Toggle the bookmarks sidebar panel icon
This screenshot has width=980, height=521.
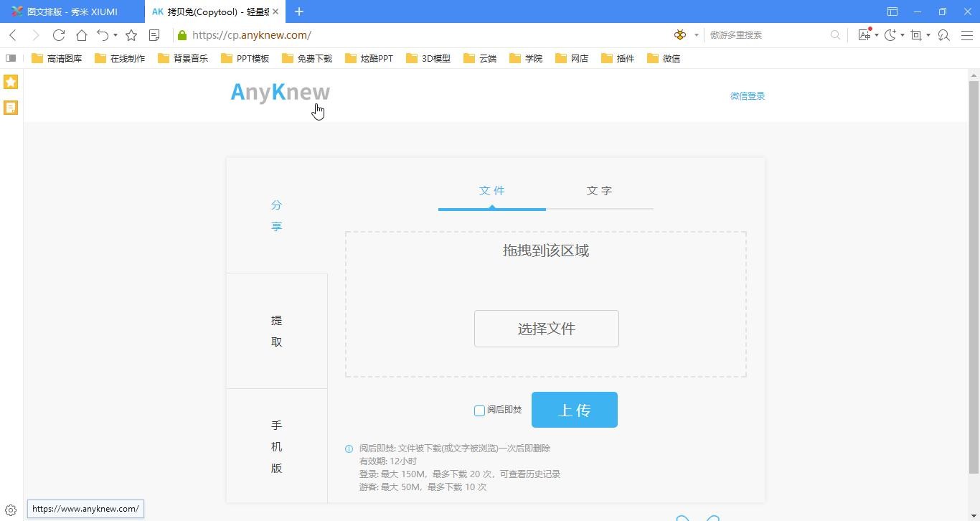[x=11, y=58]
